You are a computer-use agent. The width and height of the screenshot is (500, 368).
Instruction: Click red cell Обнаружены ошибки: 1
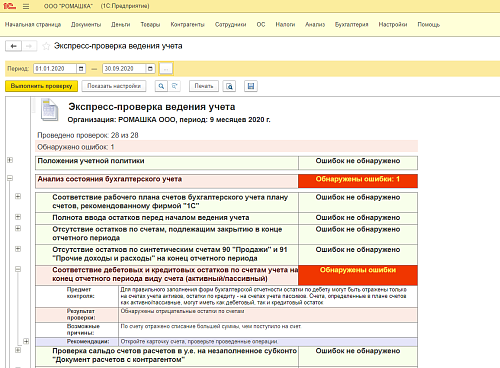tap(358, 181)
